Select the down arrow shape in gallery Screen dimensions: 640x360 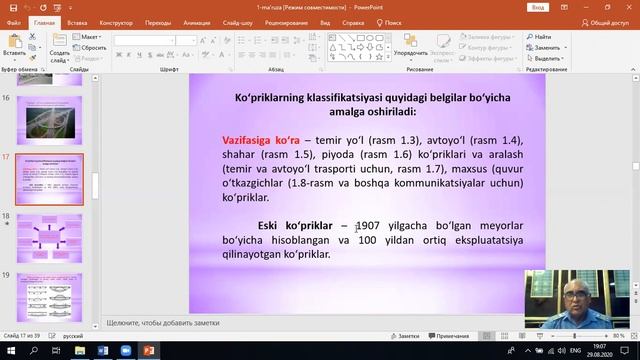[x=370, y=48]
